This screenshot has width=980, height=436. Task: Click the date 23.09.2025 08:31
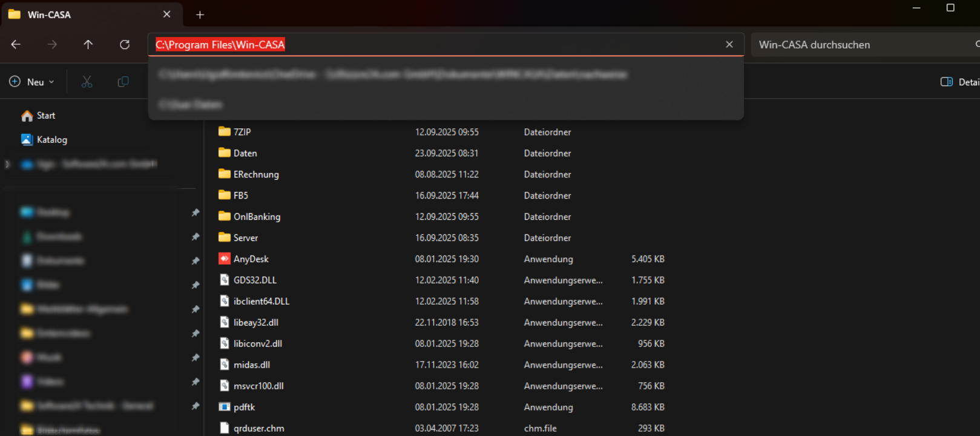click(x=447, y=153)
